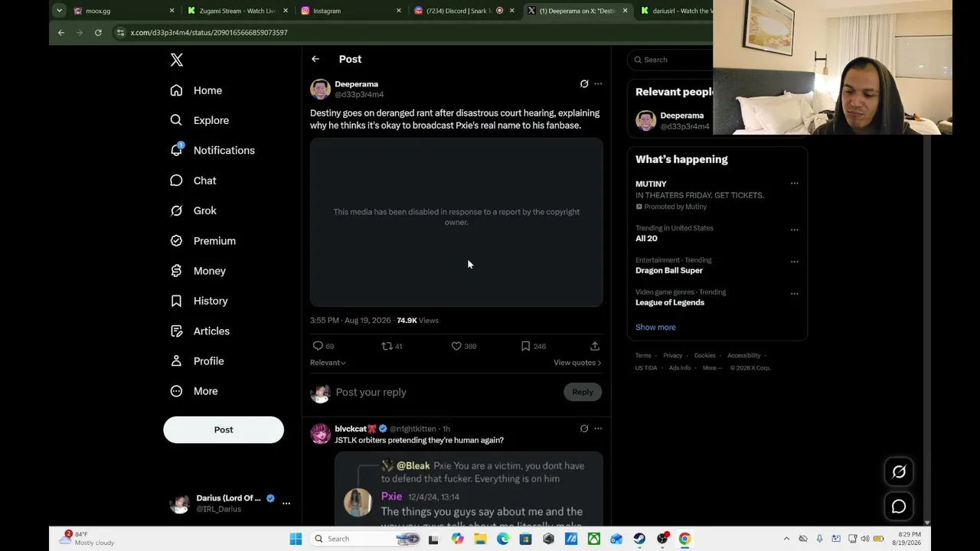Open Chat from the sidebar

click(x=194, y=181)
